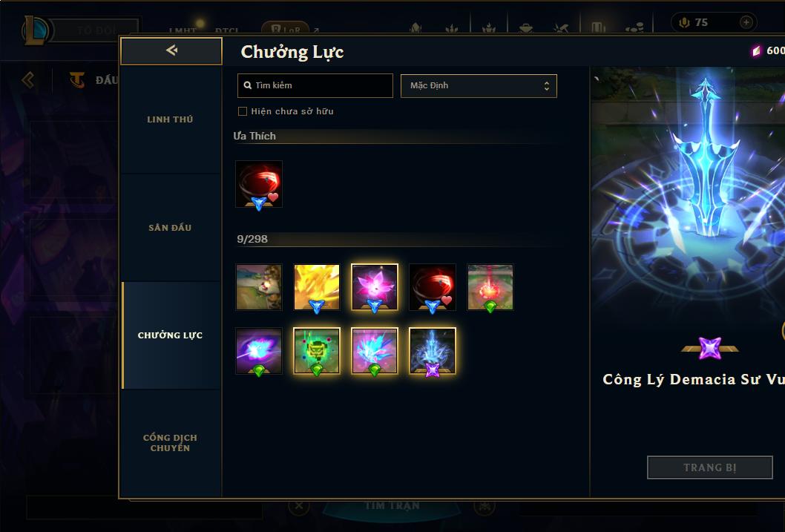Select the blue Demacia sword boom icon
The image size is (785, 532).
pyautogui.click(x=433, y=351)
